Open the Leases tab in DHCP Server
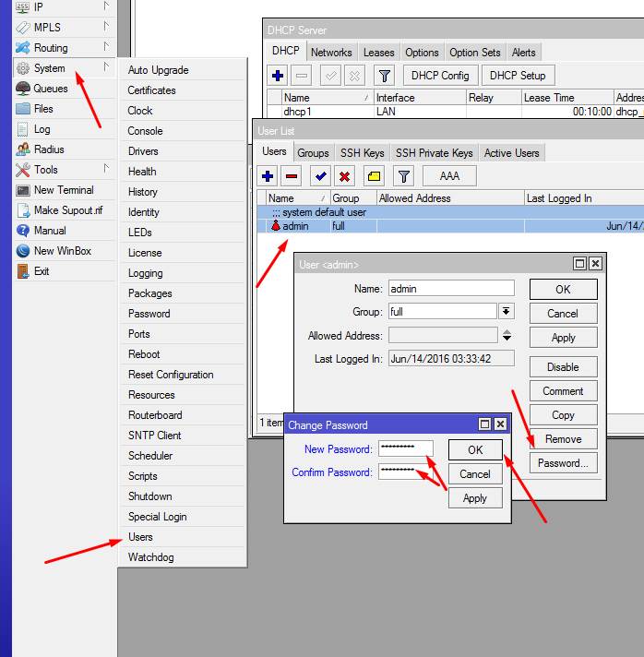Screen dimensions: 644x657 coord(378,53)
